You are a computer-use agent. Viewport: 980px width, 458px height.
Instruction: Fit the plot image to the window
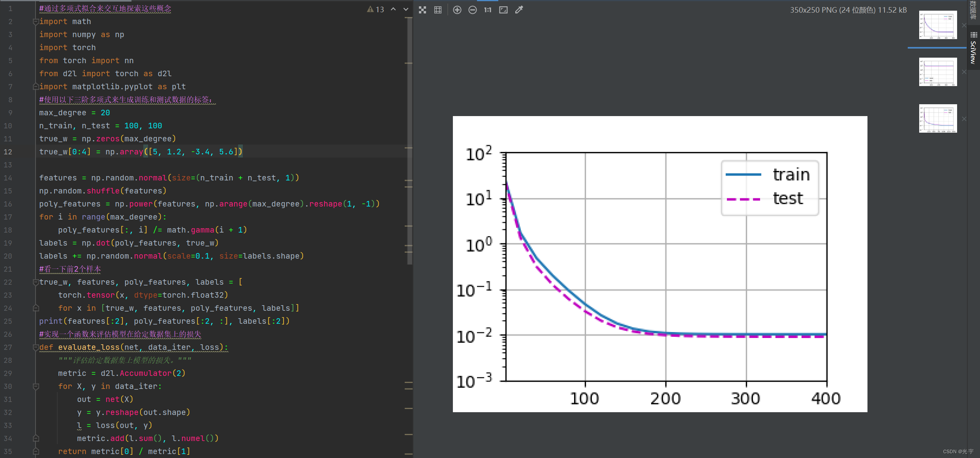pyautogui.click(x=503, y=10)
